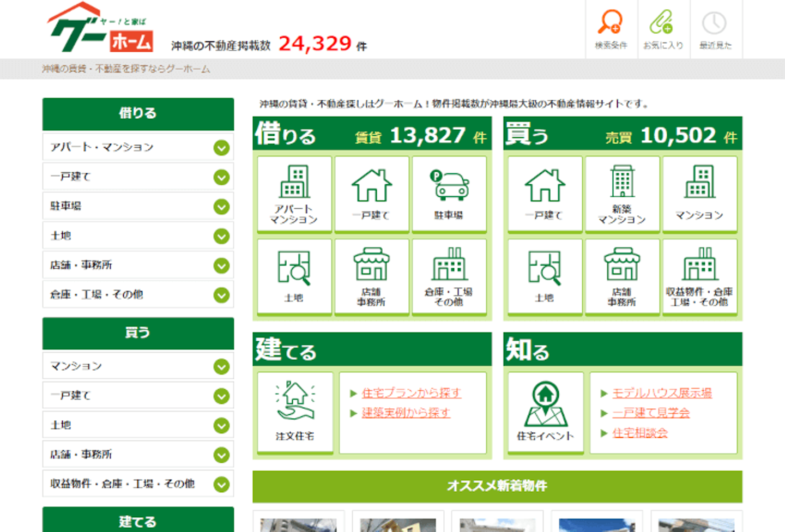Viewport: 785px width, 532px height.
Task: Select 店舗・事務所 shop icon in 借りる panel
Action: [372, 277]
